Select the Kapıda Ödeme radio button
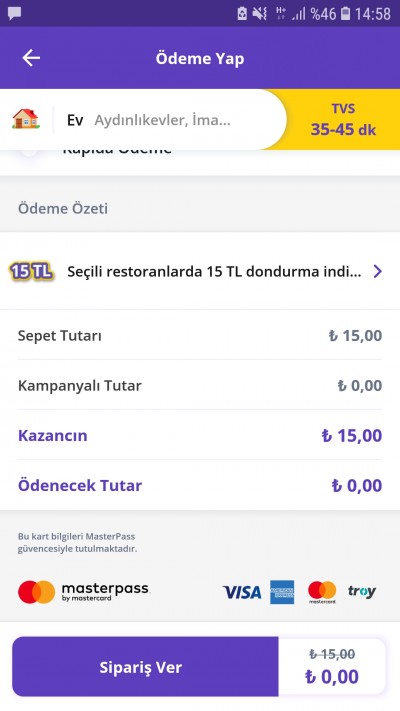Viewport: 400px width, 711px height. [x=29, y=151]
